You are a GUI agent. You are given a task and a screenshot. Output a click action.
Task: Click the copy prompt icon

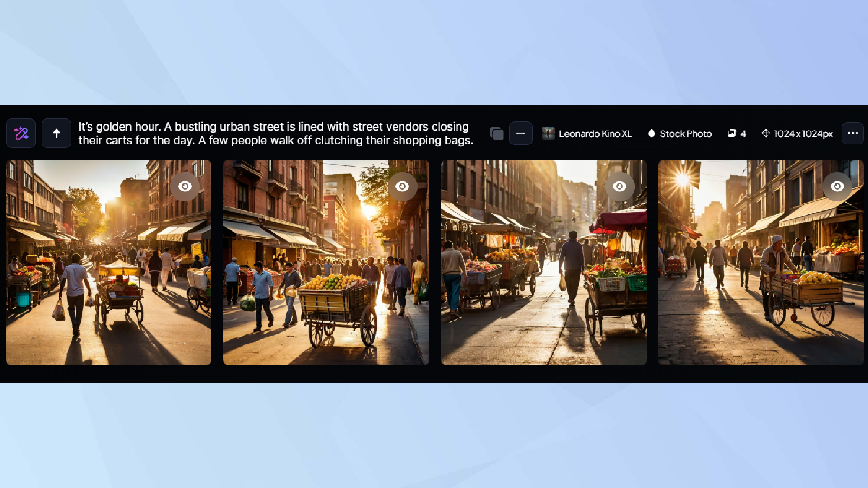point(497,133)
